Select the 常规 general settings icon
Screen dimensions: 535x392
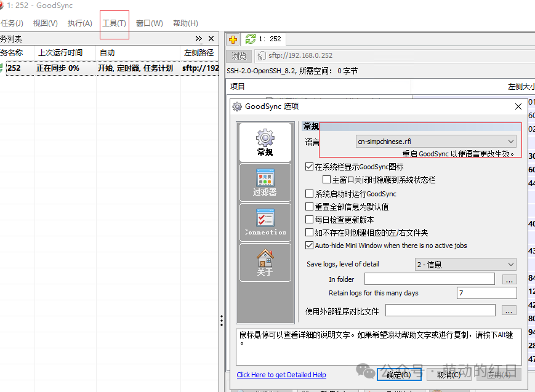coord(265,142)
